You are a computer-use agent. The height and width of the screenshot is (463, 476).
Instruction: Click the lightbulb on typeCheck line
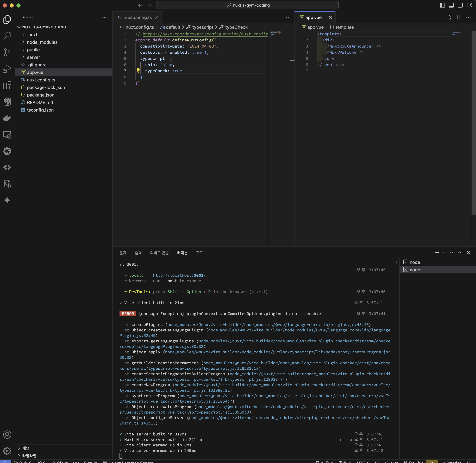pyautogui.click(x=138, y=70)
